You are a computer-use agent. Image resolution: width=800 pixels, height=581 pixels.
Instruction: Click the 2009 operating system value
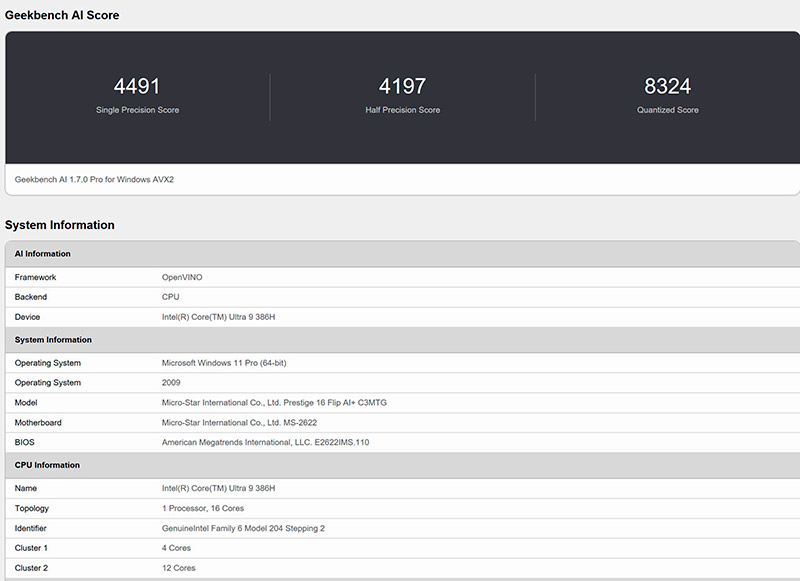click(x=171, y=383)
